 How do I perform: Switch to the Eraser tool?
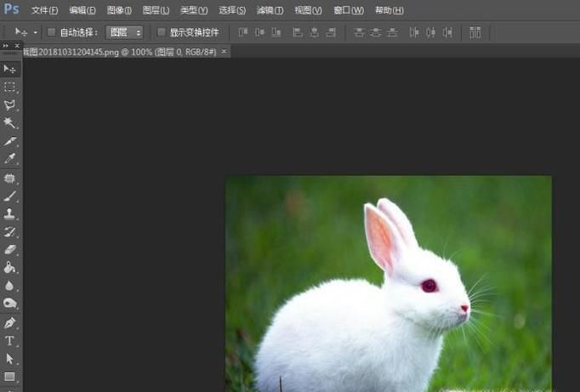coord(10,250)
